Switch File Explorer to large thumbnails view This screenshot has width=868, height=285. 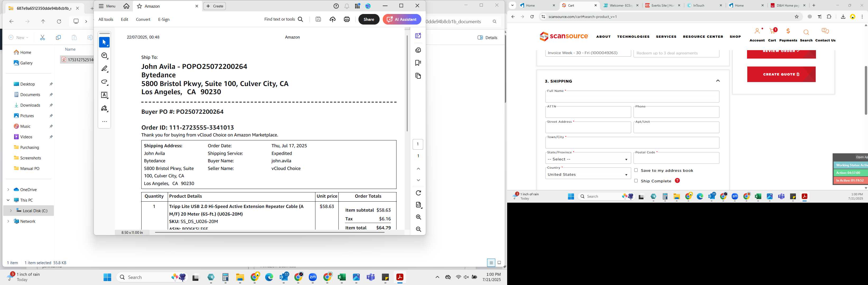(499, 263)
